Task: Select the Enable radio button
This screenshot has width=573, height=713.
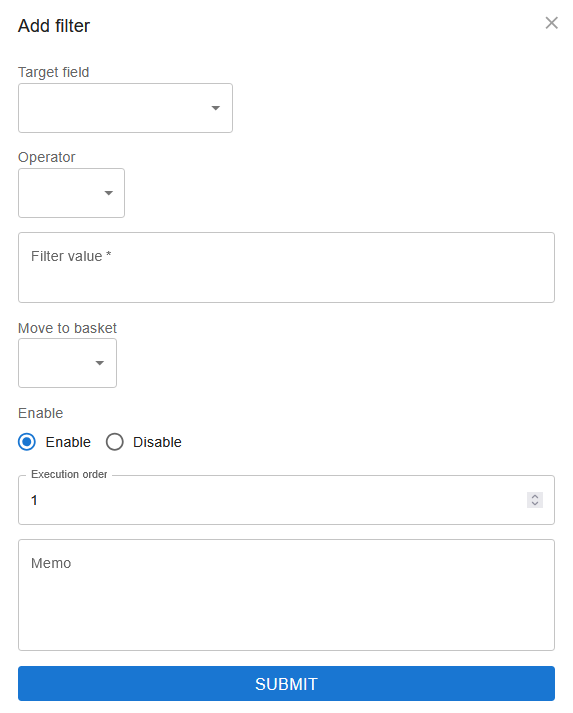Action: coord(27,442)
